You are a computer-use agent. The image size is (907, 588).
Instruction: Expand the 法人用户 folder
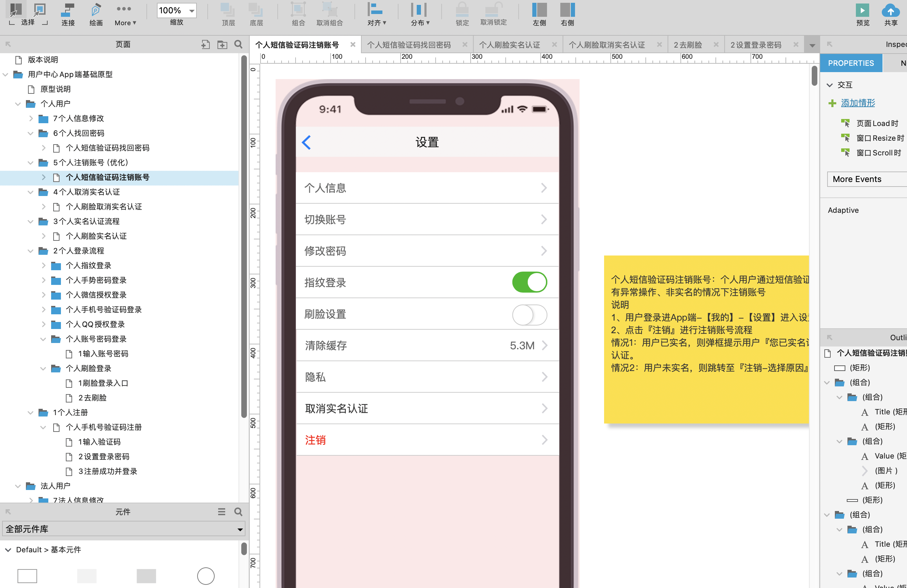point(18,485)
